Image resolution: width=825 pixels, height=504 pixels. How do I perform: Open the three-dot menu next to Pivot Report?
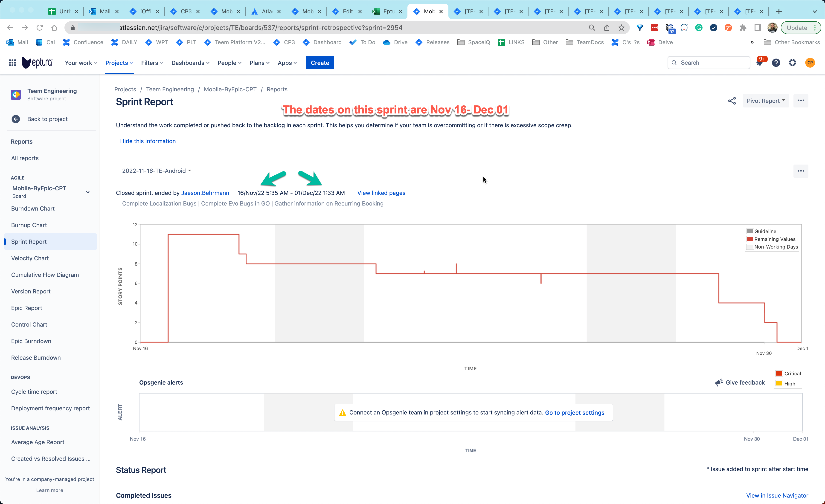(x=801, y=101)
